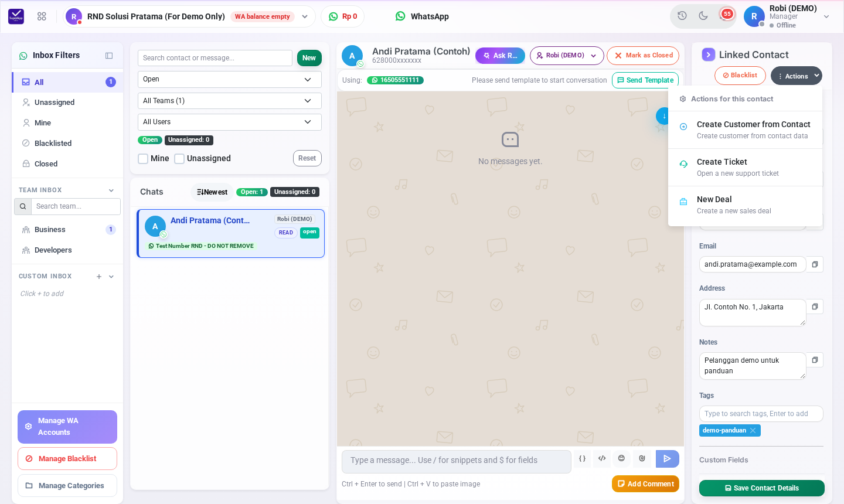
Task: Collapse the Team Inbox section
Action: point(111,190)
